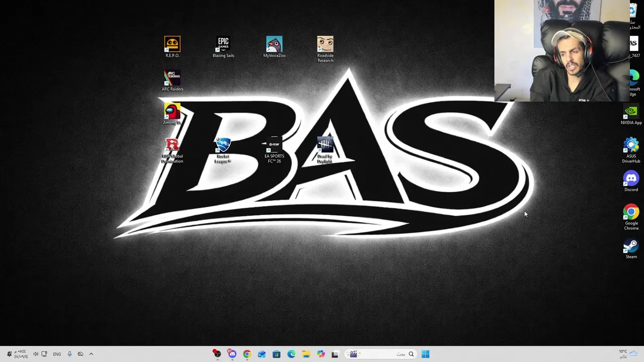This screenshot has width=644, height=362.
Task: Click the OneDrive cloud tray icon
Action: point(80,354)
